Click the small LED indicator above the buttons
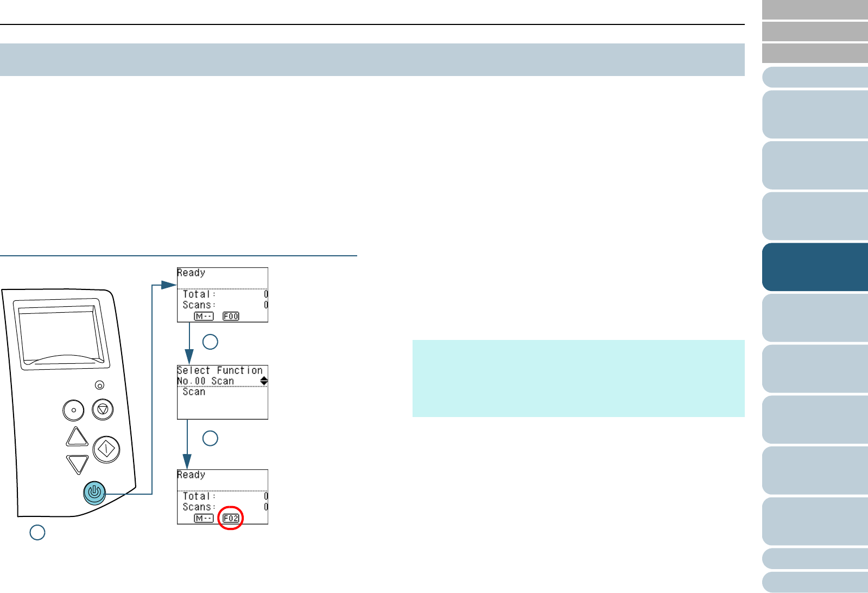The height and width of the screenshot is (593, 868). [99, 385]
